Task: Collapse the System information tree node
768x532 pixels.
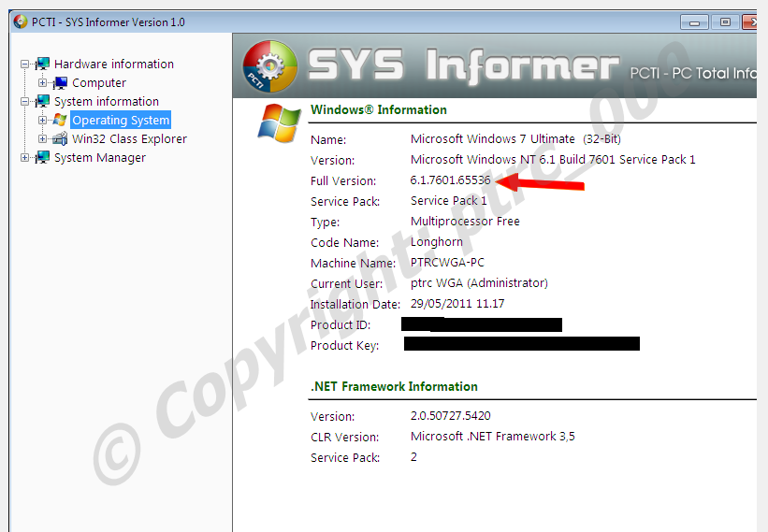Action: click(x=24, y=101)
